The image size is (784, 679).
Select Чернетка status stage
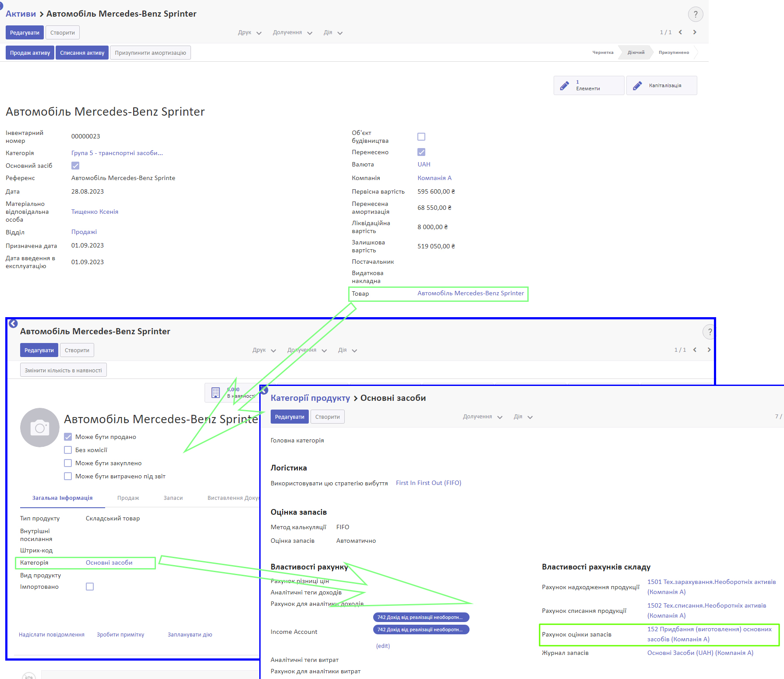coord(603,53)
